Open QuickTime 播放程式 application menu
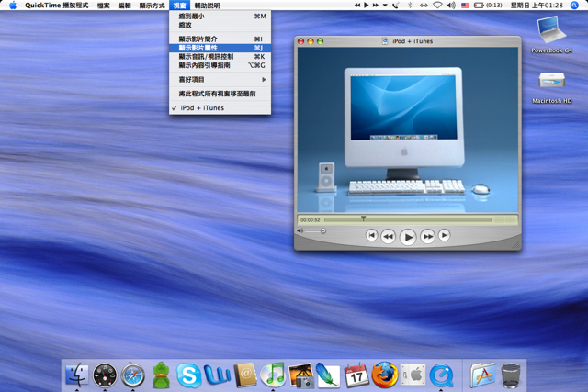Image resolution: width=588 pixels, height=392 pixels. (x=57, y=6)
